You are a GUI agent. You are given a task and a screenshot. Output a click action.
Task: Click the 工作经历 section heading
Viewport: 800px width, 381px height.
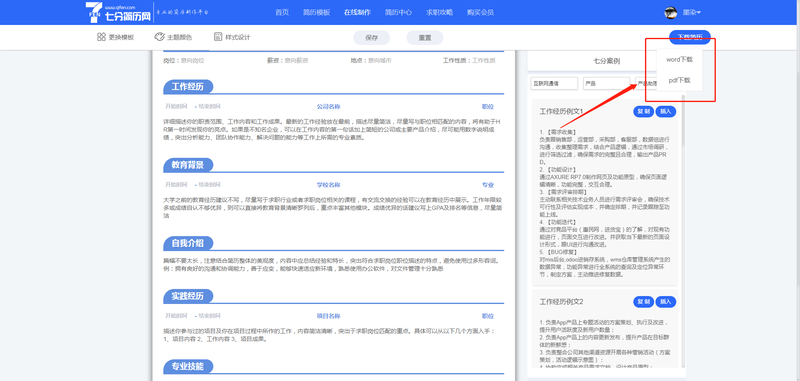(x=188, y=87)
